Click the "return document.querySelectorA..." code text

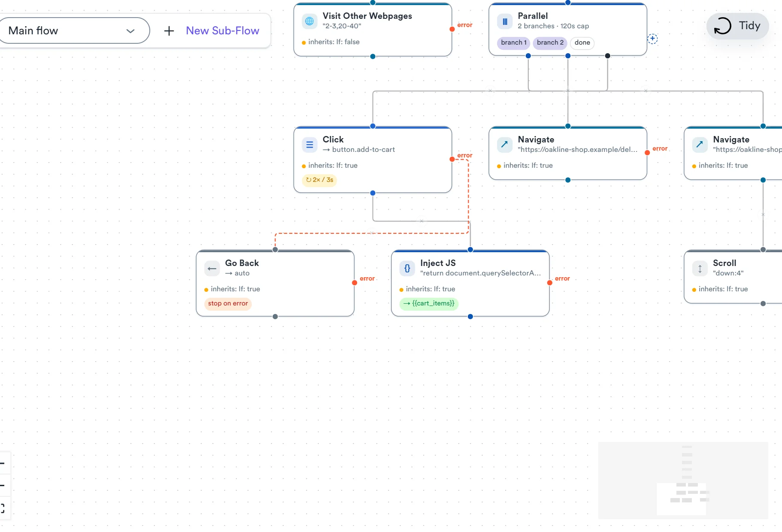click(481, 273)
